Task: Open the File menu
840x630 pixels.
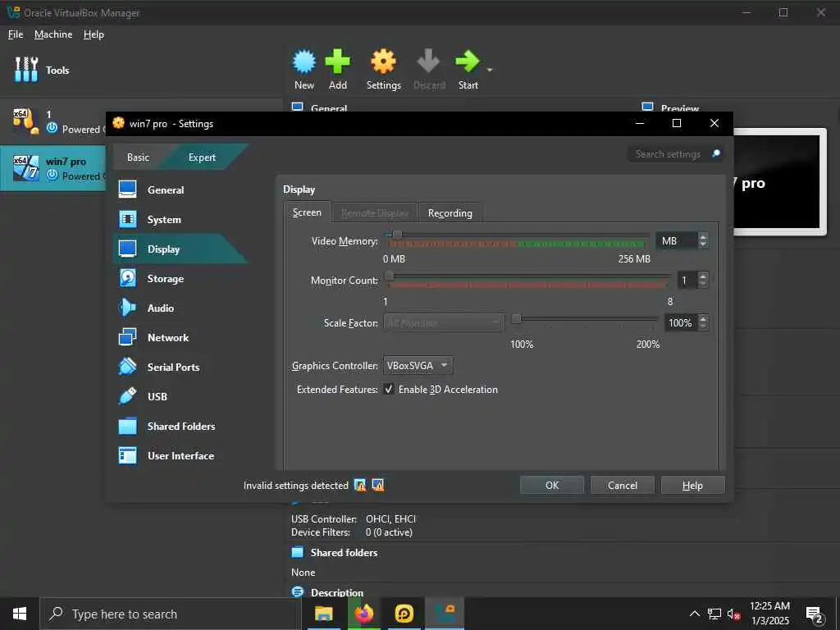Action: tap(16, 34)
